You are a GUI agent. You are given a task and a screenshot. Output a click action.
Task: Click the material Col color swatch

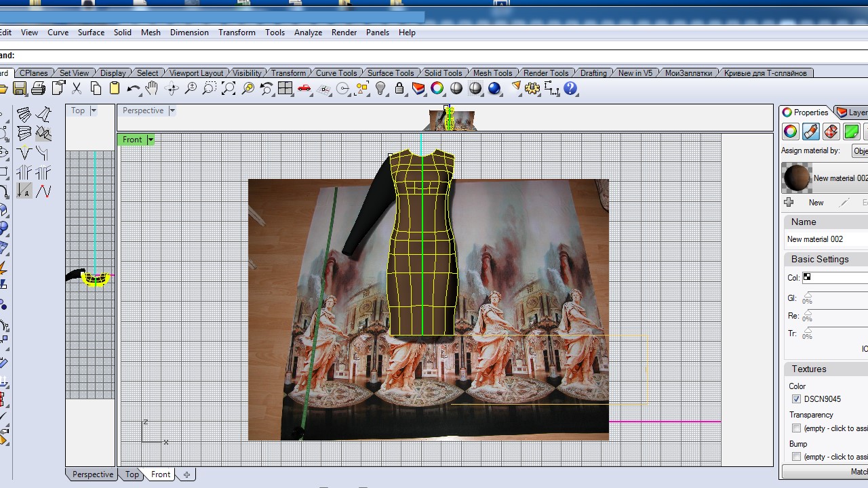[x=807, y=277]
